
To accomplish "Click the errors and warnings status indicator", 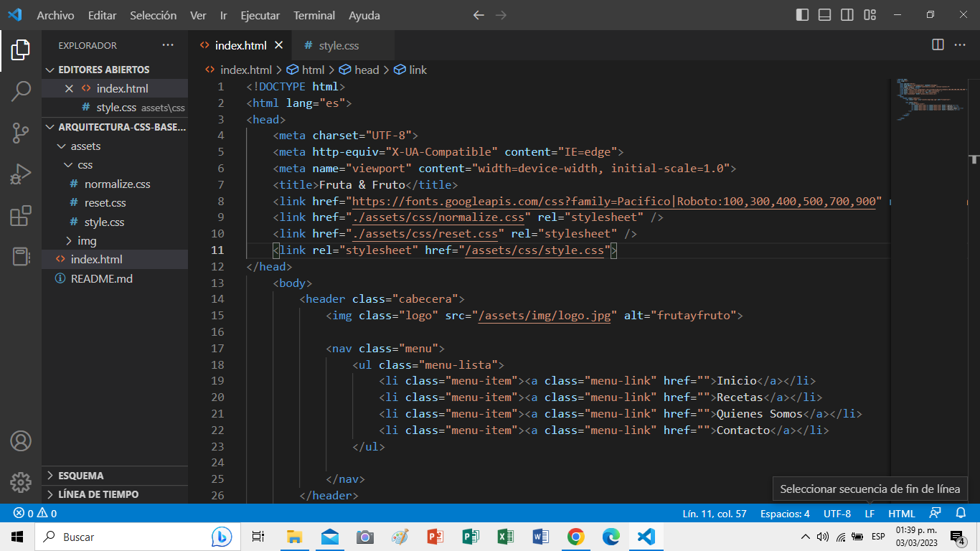I will point(36,514).
